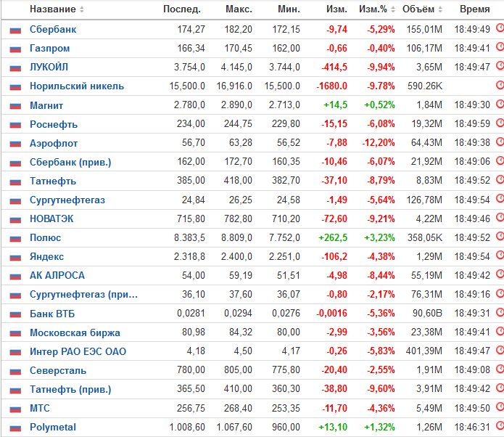This screenshot has height=437, width=504.
Task: Click the Макс. column header
Action: pos(239,9)
